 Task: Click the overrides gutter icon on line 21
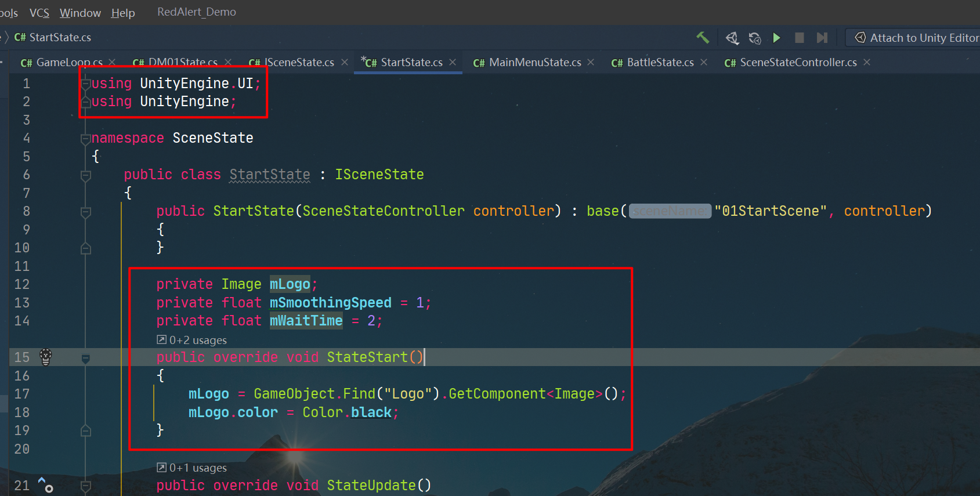(45, 485)
